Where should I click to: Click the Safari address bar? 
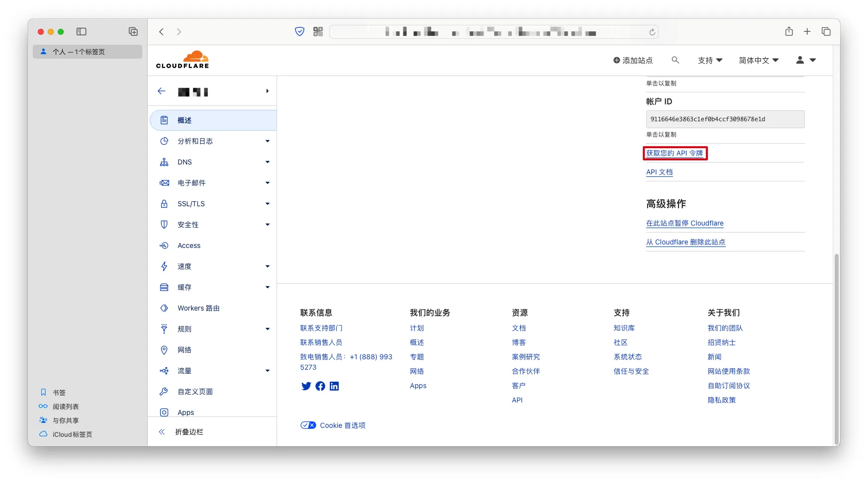[x=494, y=32]
